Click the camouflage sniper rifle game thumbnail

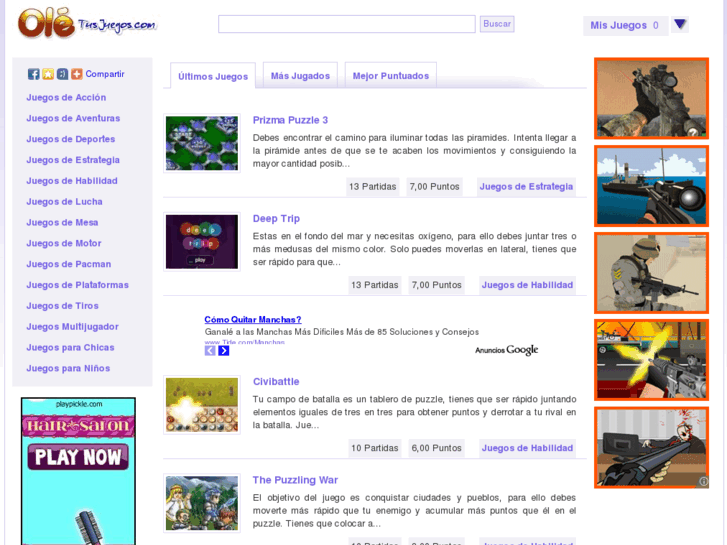point(651,98)
